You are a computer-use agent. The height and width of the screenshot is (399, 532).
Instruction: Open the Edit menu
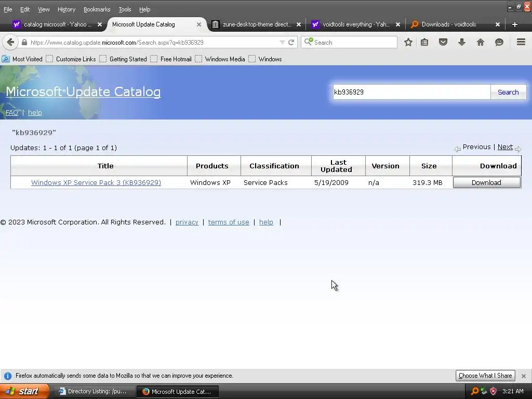click(x=25, y=9)
